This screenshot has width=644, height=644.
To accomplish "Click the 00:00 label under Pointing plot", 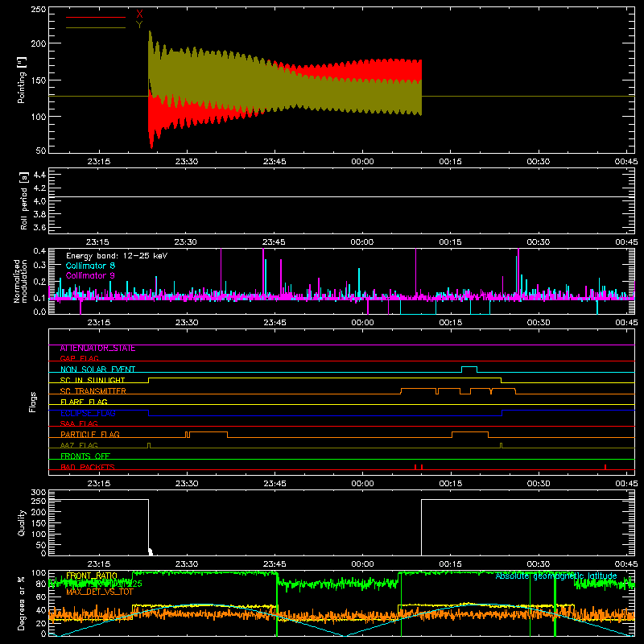I will coord(363,162).
